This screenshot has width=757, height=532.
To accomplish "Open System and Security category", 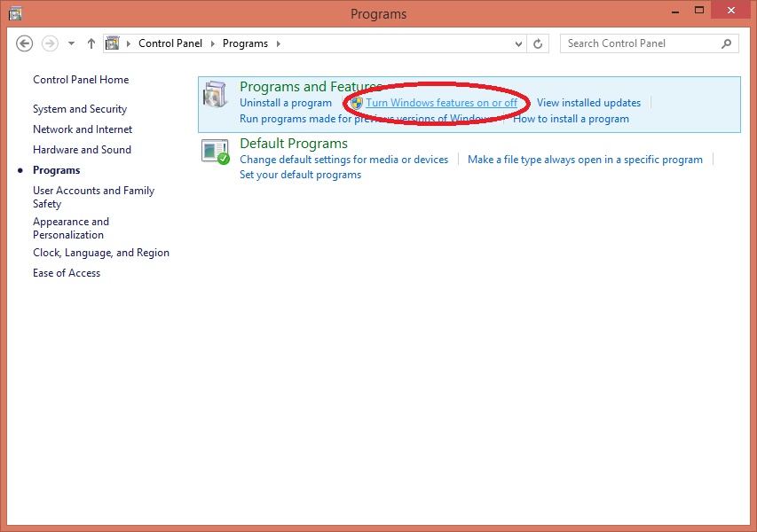I will pyautogui.click(x=80, y=109).
